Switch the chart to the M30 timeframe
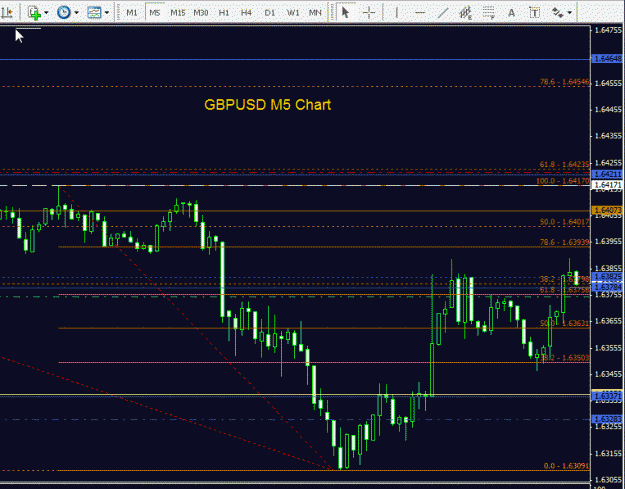This screenshot has height=489, width=625. (x=201, y=13)
